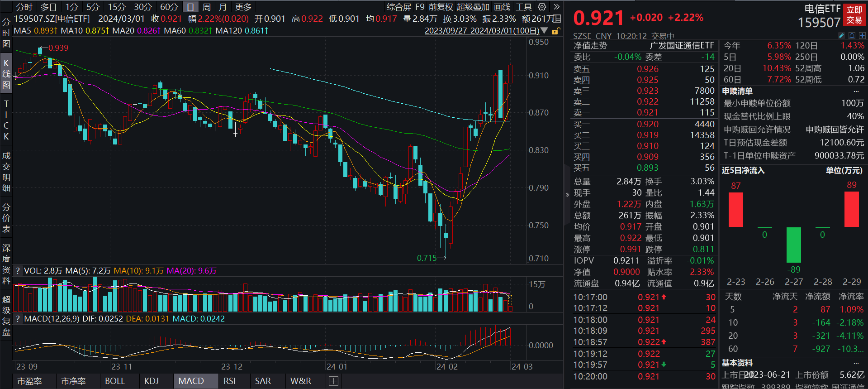The width and height of the screenshot is (868, 389).
Task: Click the 立即交易 trade button
Action: pos(854,15)
